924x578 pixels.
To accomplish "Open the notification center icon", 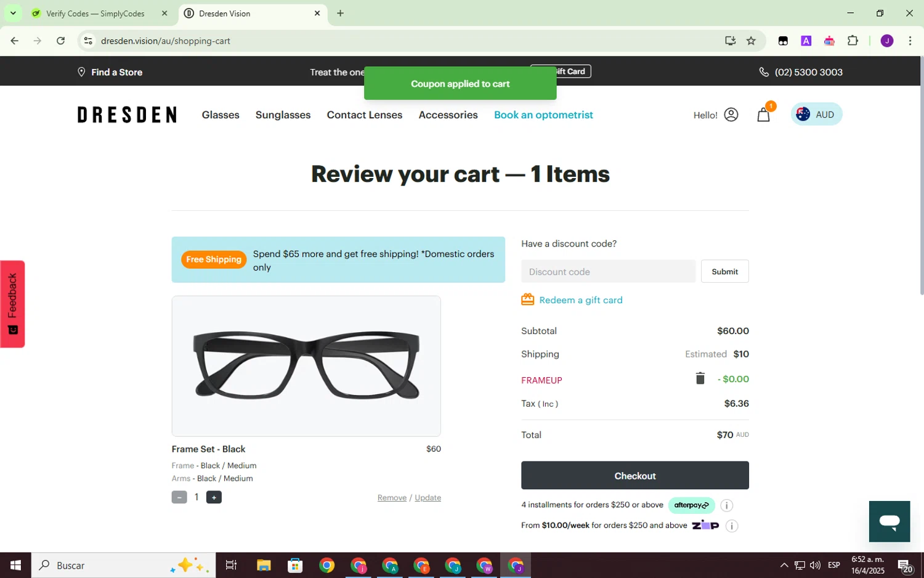I will [905, 565].
